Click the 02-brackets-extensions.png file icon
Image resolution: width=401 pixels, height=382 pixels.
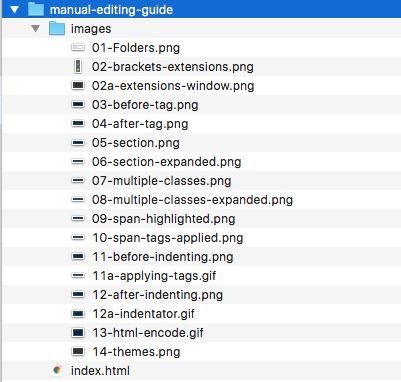coord(78,66)
